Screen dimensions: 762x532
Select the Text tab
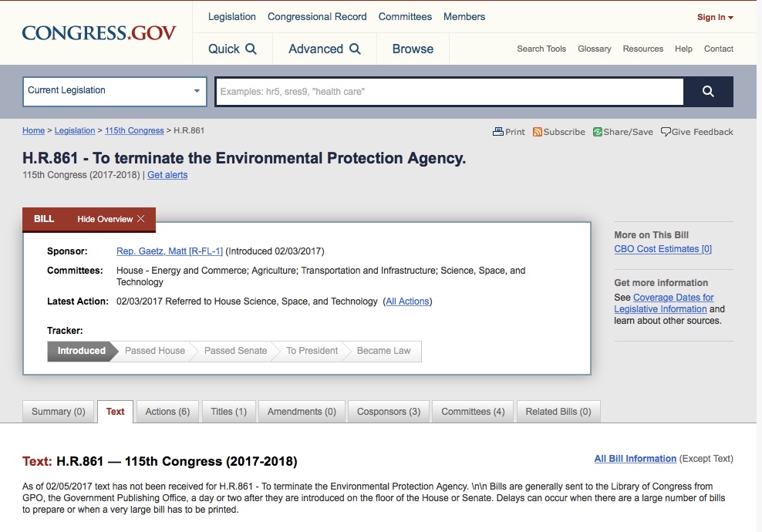pyautogui.click(x=115, y=412)
